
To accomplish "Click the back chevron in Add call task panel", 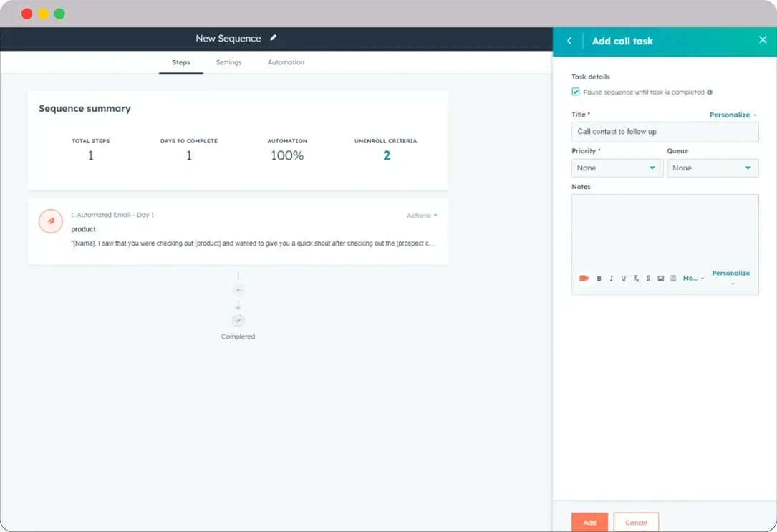I will tap(569, 41).
